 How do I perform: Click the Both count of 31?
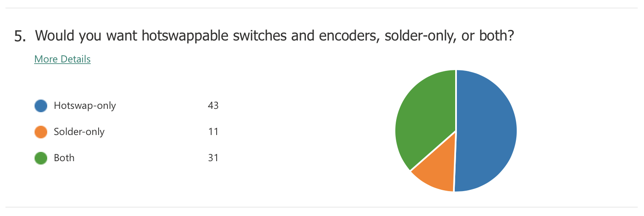point(213,158)
